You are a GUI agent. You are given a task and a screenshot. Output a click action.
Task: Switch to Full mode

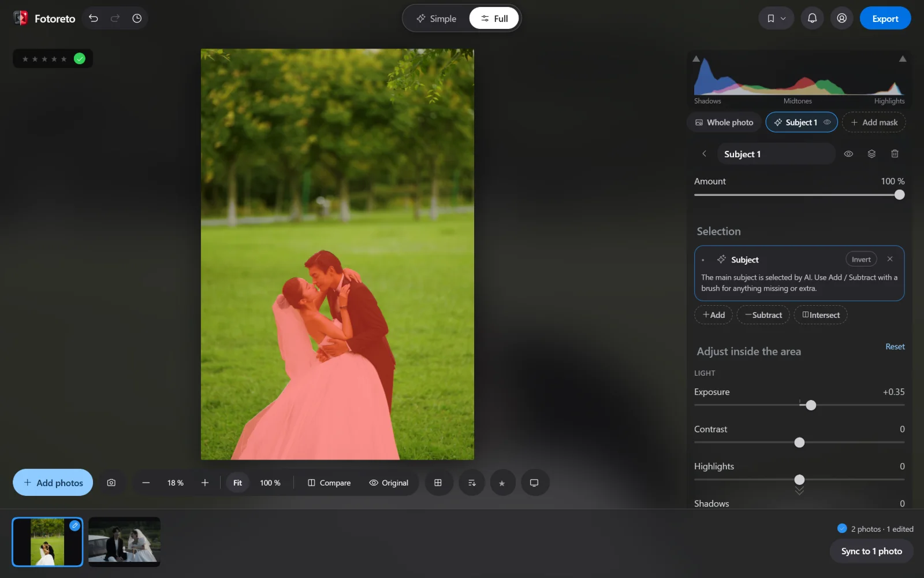[x=494, y=18]
